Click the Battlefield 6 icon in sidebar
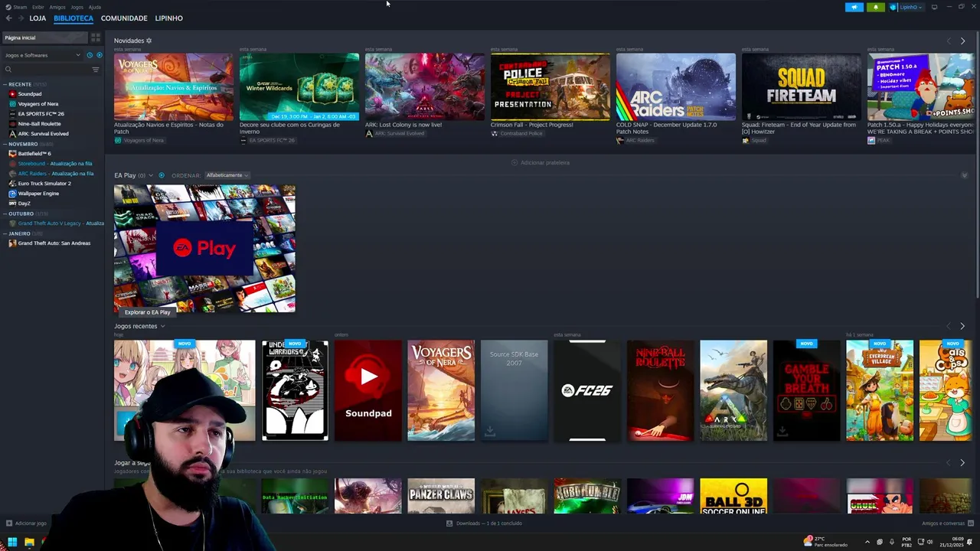 [x=12, y=153]
